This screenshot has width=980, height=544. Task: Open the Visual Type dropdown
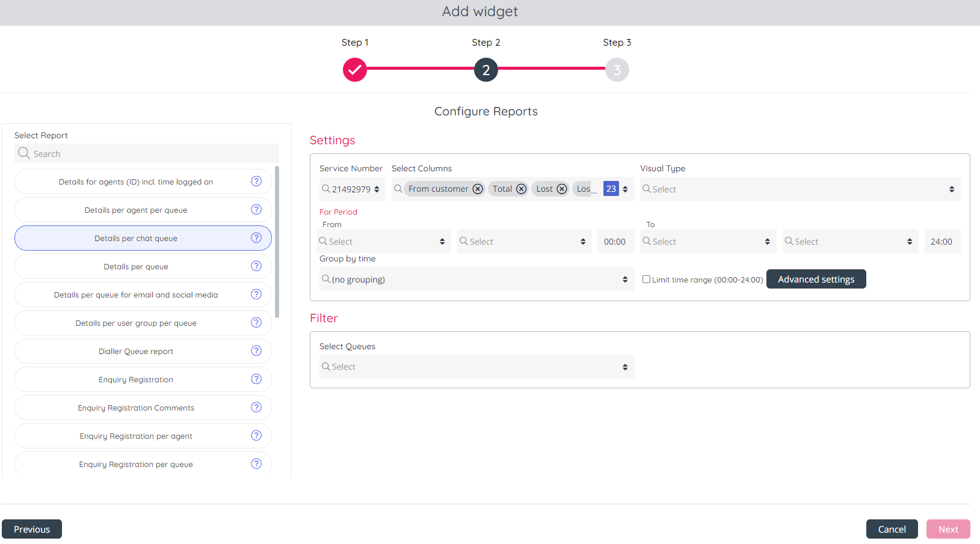click(x=799, y=189)
